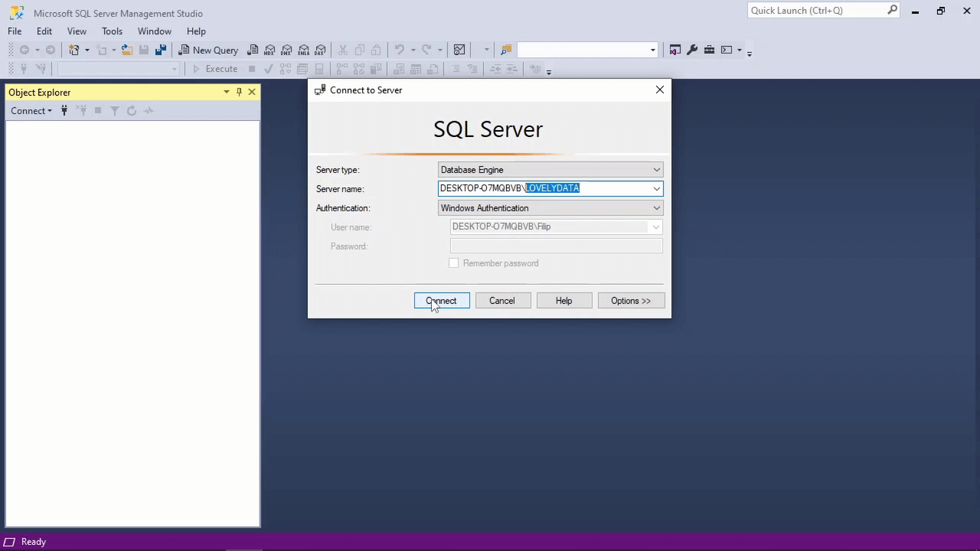The image size is (980, 551).
Task: Open the Edit menu
Action: [44, 31]
